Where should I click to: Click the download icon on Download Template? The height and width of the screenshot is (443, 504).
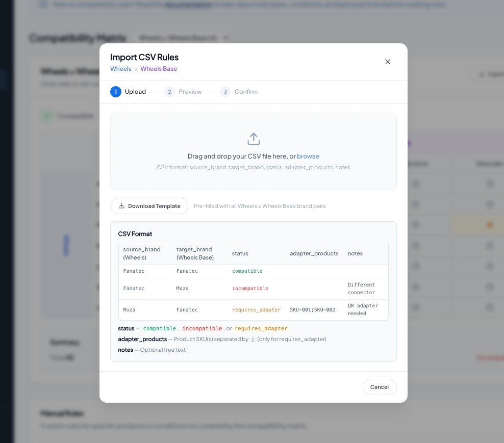tap(121, 206)
